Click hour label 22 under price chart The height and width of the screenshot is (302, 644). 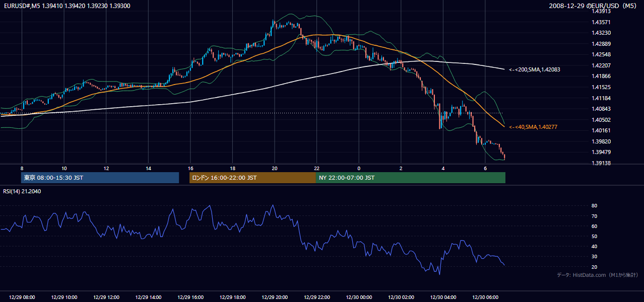coord(317,168)
